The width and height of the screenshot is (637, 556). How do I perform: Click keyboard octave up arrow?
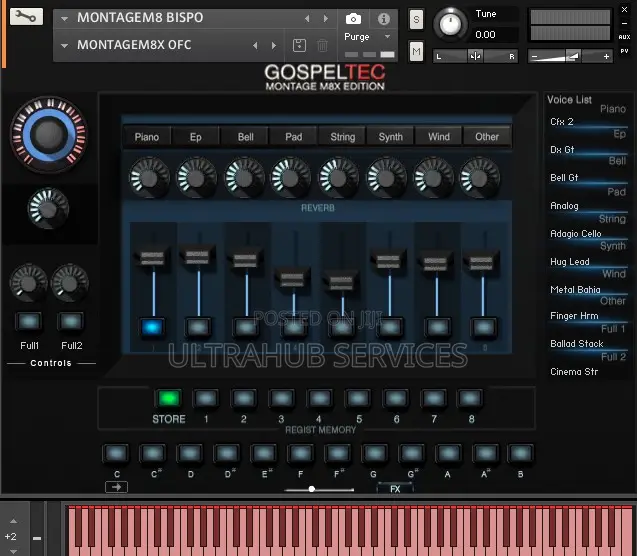[x=13, y=521]
